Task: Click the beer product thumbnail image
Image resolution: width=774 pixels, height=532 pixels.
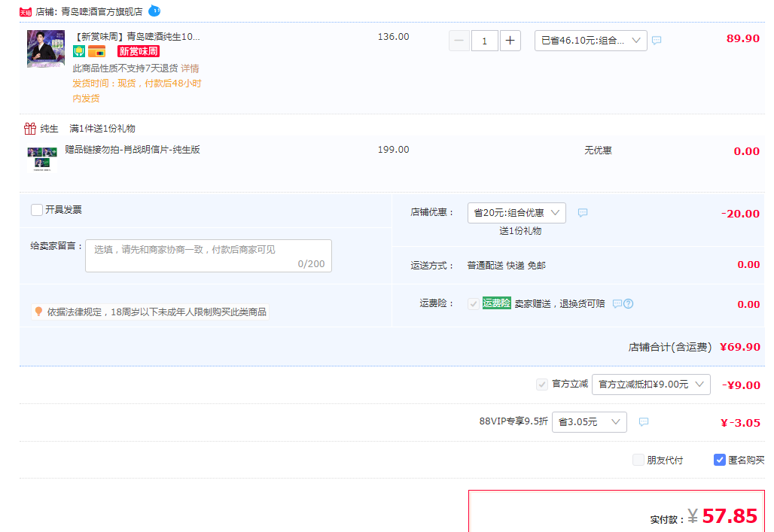Action: pyautogui.click(x=46, y=49)
